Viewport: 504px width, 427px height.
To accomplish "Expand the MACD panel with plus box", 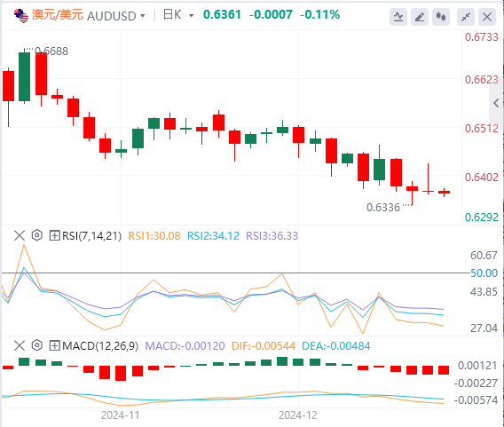I will click(54, 345).
